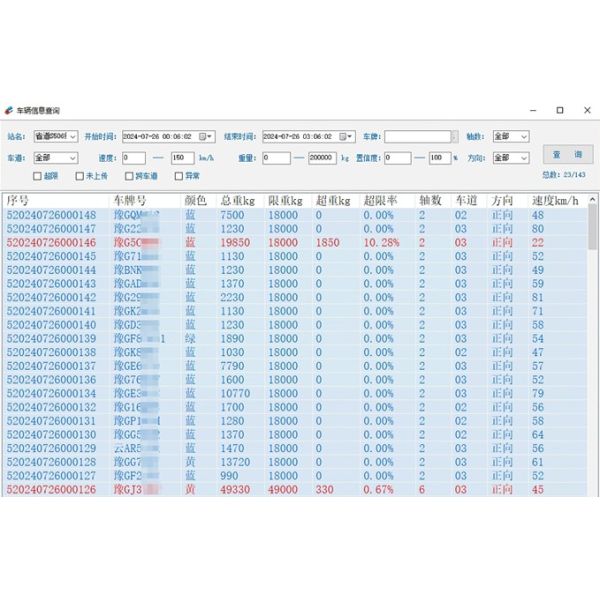
Task: Click the app logo icon in title bar
Action: point(10,110)
